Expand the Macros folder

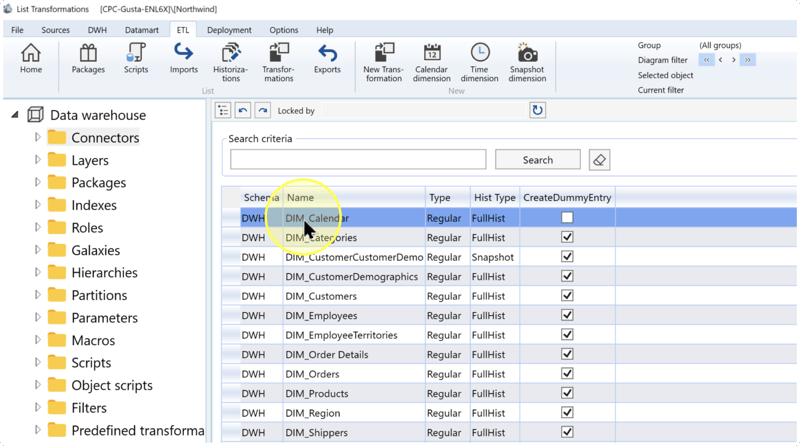[37, 340]
